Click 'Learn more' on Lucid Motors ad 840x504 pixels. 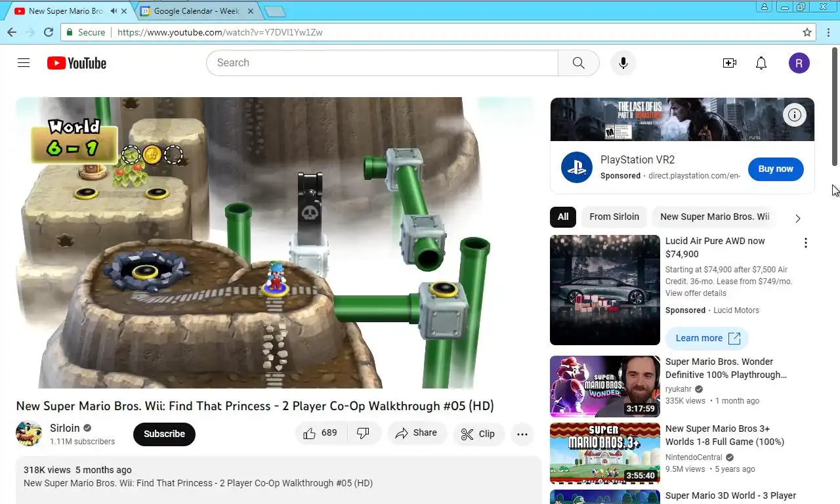[707, 338]
